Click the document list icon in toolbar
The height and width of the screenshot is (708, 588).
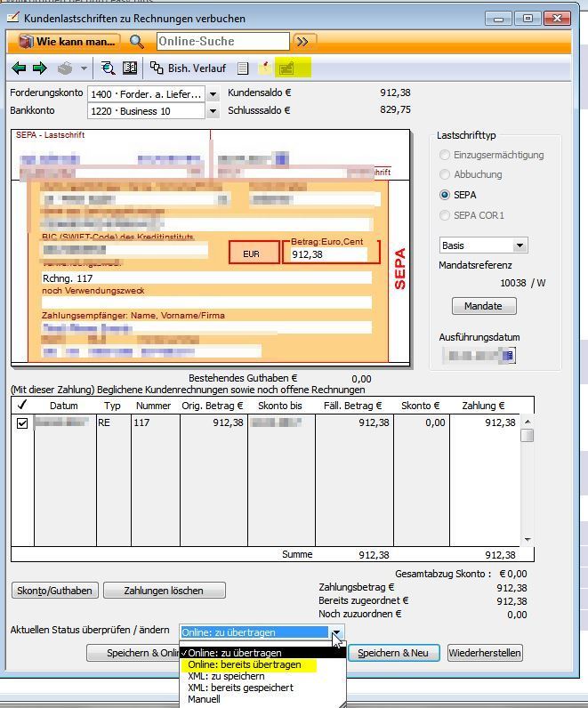click(x=243, y=68)
